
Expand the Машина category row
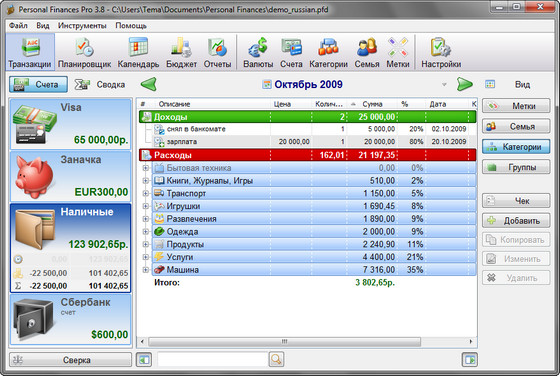click(x=145, y=270)
